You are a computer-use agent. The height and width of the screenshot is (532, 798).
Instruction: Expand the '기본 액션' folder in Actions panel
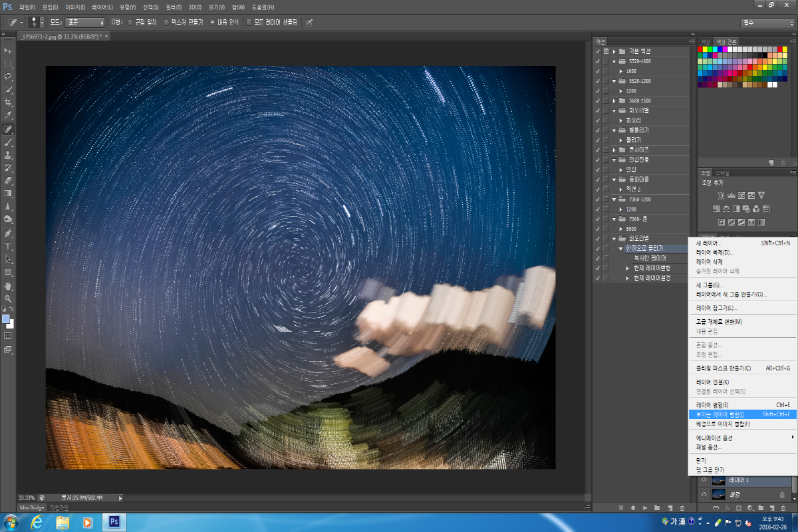point(614,51)
